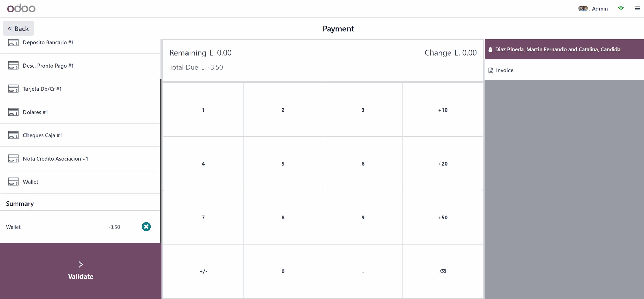Screen dimensions: 644x299
Task: Click the Wi-Fi connection status icon
Action: 621,9
